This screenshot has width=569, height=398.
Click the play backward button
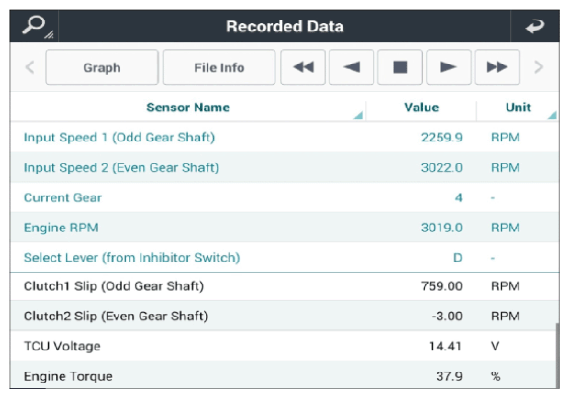click(x=351, y=67)
